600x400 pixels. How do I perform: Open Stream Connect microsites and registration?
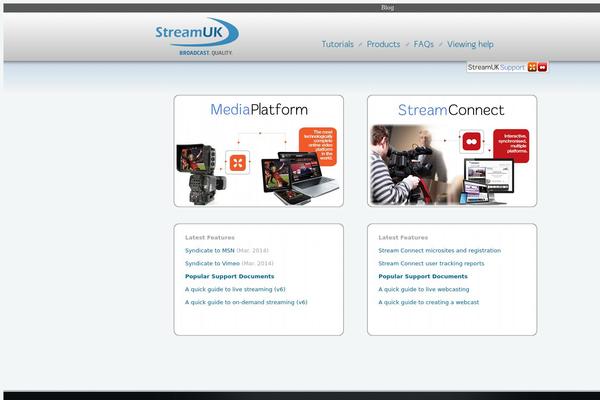440,250
